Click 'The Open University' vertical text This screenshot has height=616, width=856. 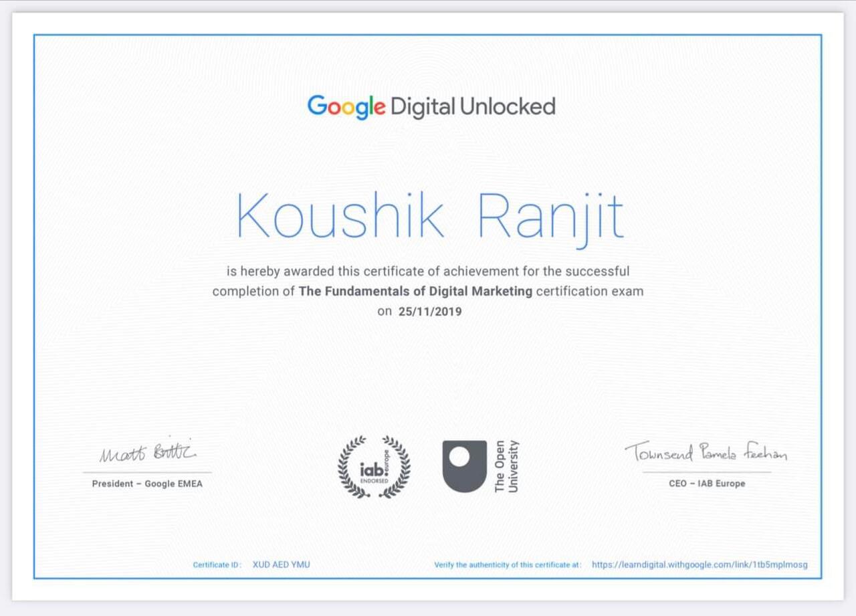point(506,466)
